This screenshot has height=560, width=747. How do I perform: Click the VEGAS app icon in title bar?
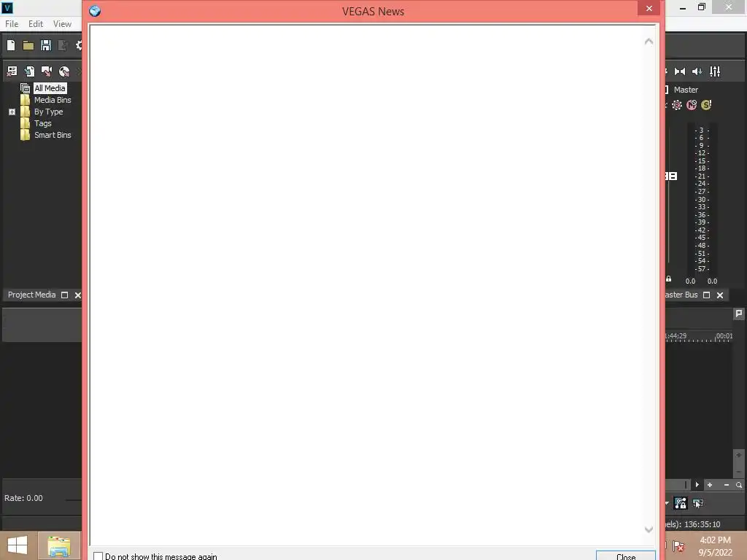[7, 7]
